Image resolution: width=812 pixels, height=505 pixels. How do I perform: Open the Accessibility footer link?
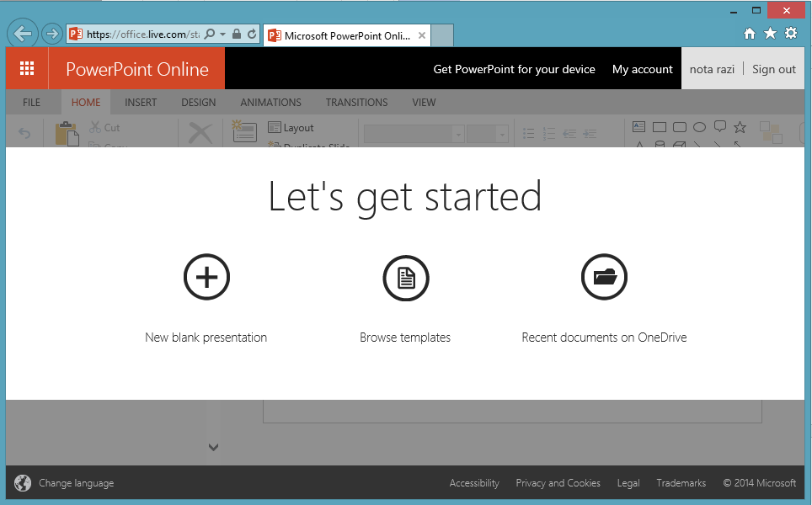tap(474, 483)
